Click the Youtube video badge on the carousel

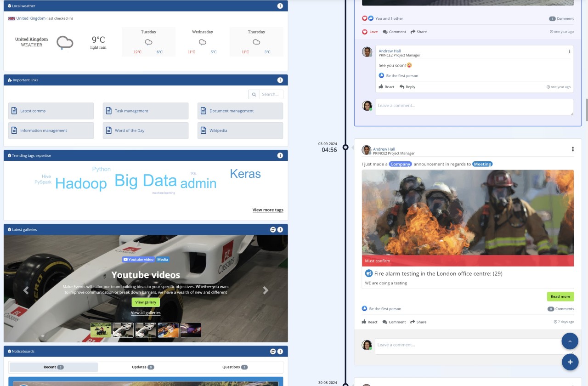click(x=138, y=259)
